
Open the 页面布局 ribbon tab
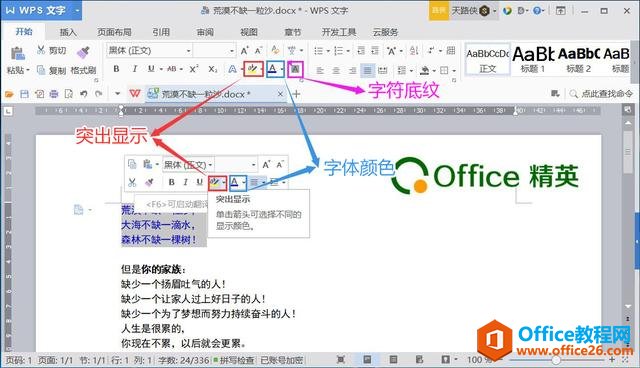pos(114,32)
